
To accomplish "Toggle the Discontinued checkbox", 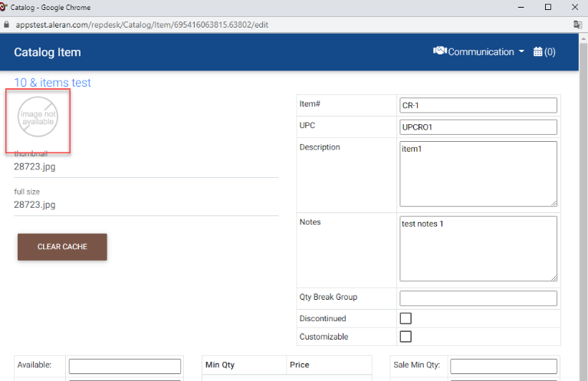I will (x=406, y=318).
